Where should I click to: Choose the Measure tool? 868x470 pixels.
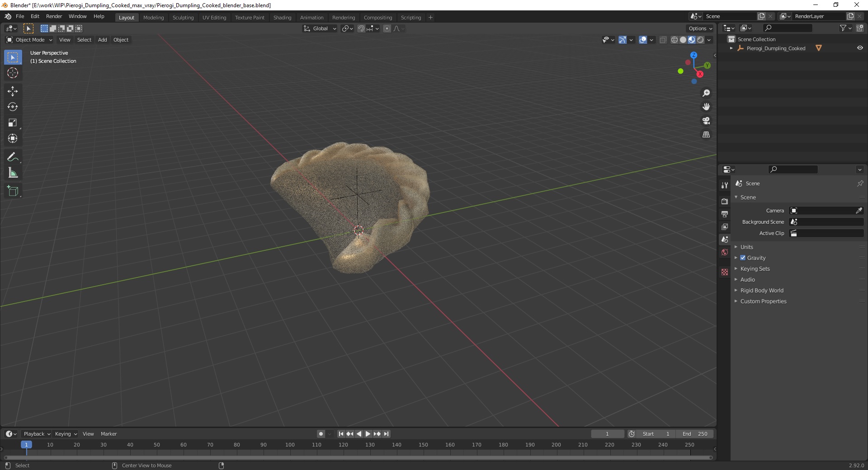(13, 173)
